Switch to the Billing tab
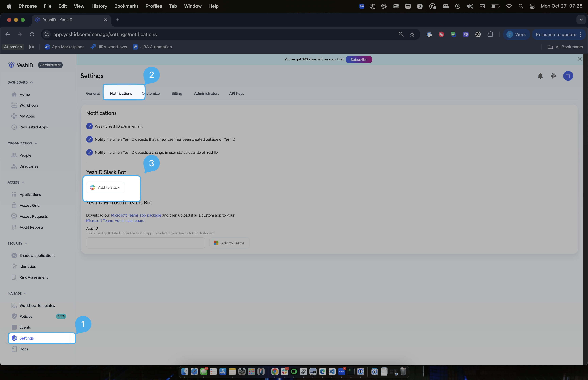 177,93
